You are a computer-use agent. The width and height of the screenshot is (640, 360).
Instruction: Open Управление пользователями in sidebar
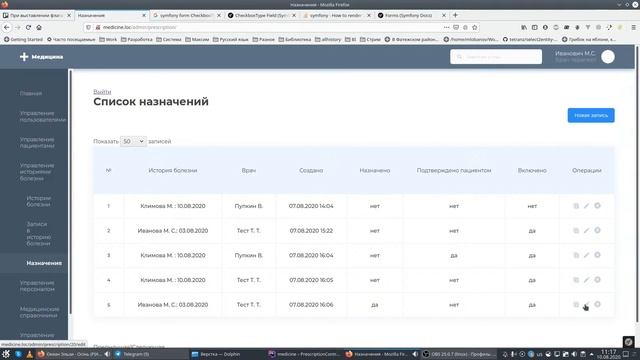coord(42,116)
